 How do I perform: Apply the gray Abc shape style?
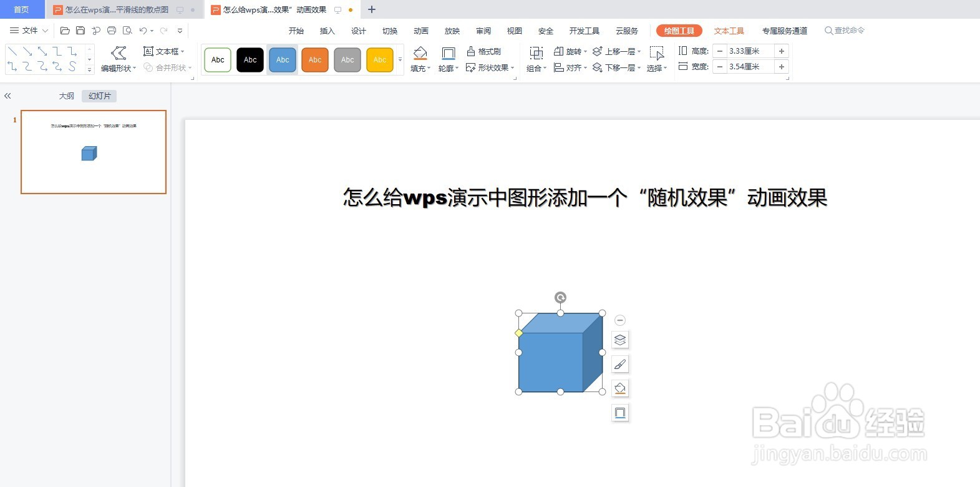tap(347, 60)
